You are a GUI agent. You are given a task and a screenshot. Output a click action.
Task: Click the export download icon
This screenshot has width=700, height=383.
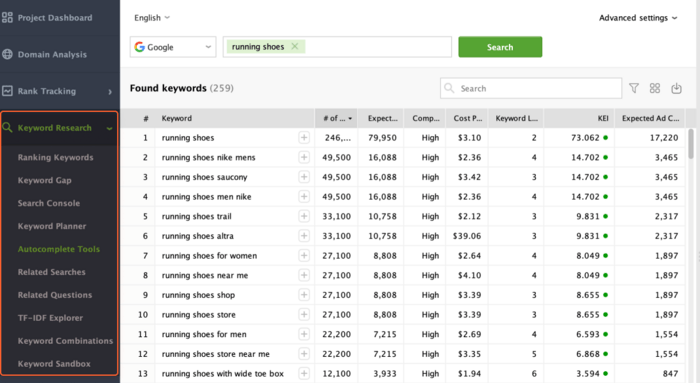(x=676, y=88)
